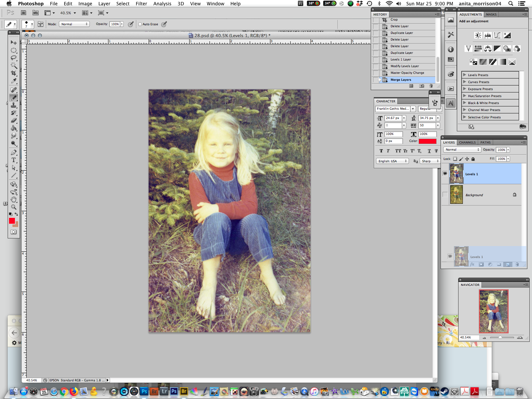Screen dimensions: 532x399
Task: Open the anti-aliasing Sharp dropdown
Action: (x=430, y=161)
